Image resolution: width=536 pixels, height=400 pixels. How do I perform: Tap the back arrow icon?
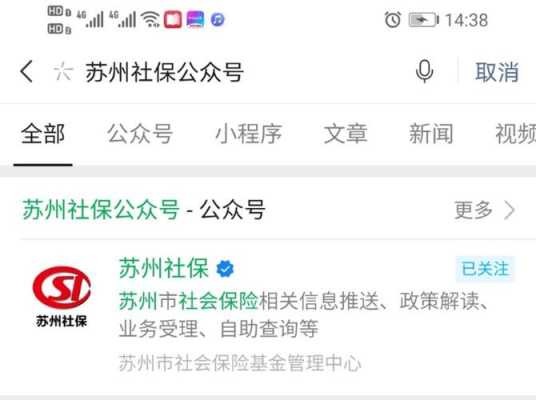pyautogui.click(x=27, y=71)
